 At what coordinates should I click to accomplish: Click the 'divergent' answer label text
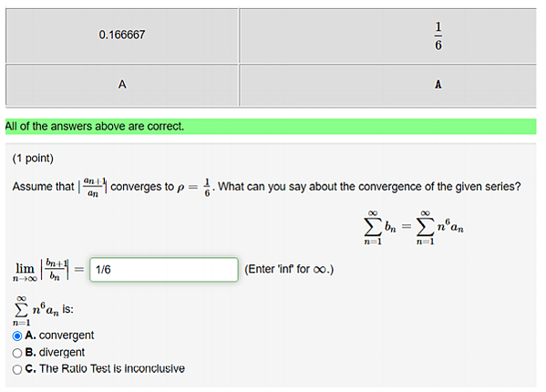click(62, 352)
